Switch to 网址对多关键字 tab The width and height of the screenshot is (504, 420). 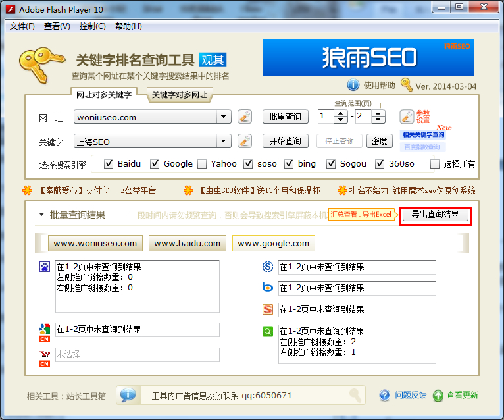click(104, 95)
